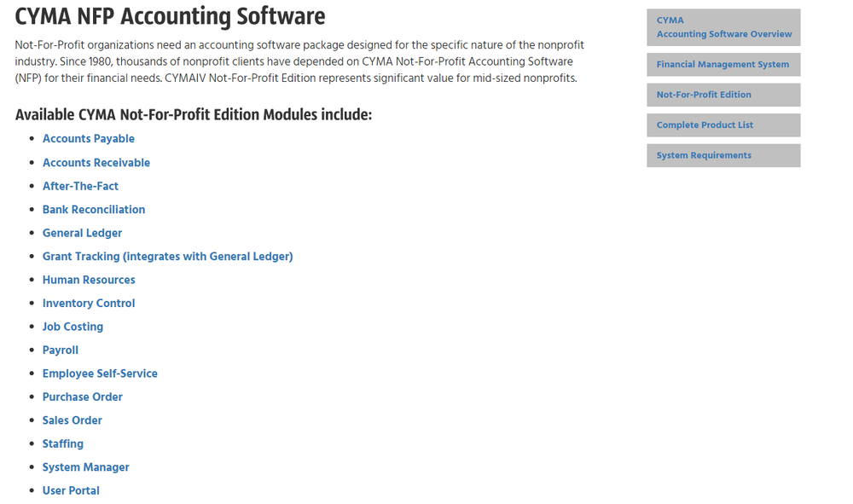Click the Financial Management System button
The image size is (853, 504).
(x=722, y=64)
